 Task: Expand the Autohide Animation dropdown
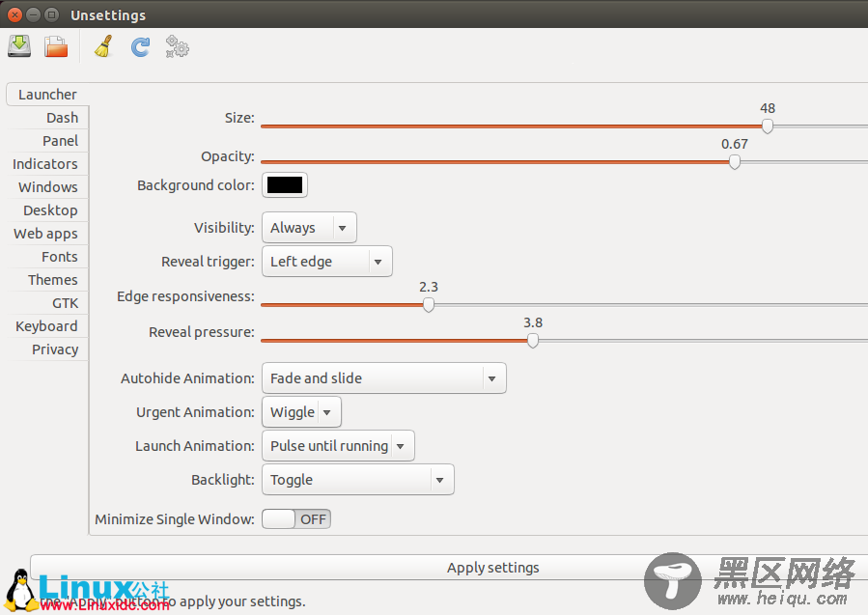coord(383,378)
